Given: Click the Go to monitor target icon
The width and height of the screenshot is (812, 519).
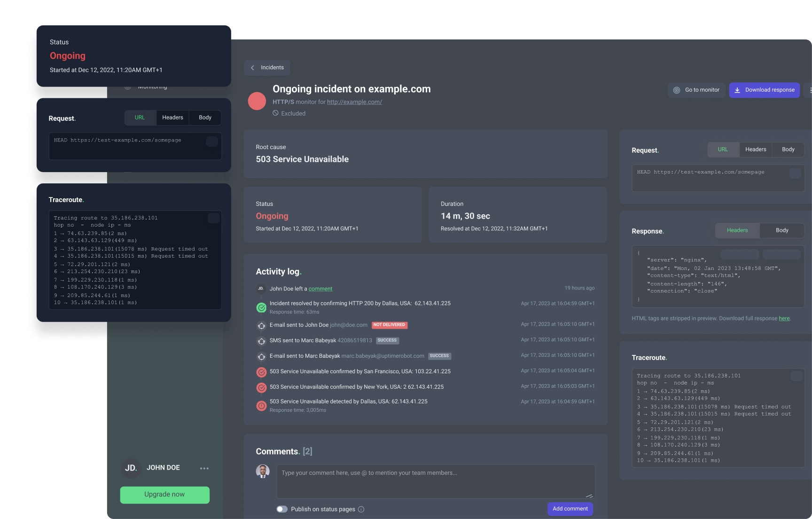Looking at the screenshot, I should [677, 90].
